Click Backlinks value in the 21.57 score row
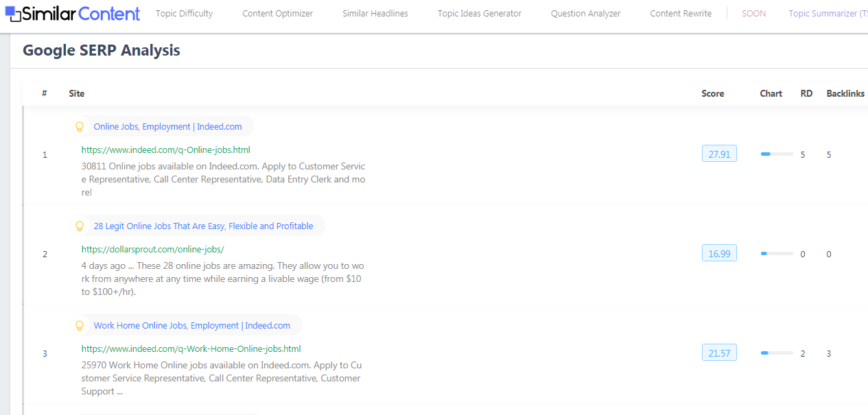The height and width of the screenshot is (415, 868). (829, 354)
